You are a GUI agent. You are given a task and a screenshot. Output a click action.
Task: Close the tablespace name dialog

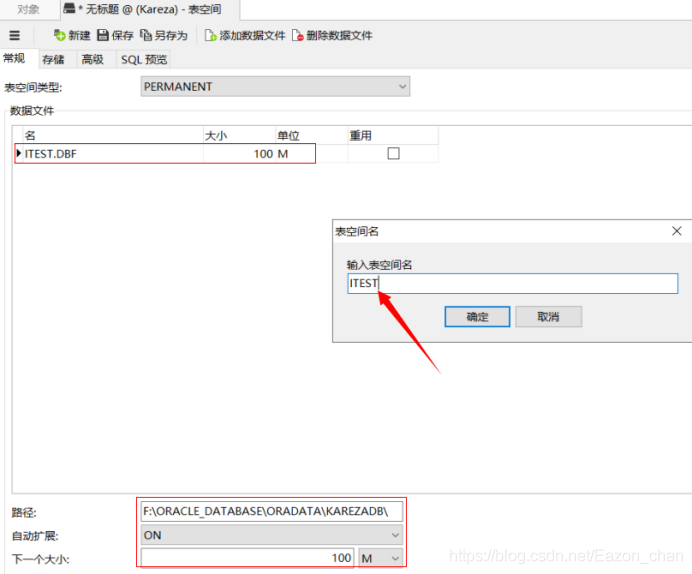point(677,231)
